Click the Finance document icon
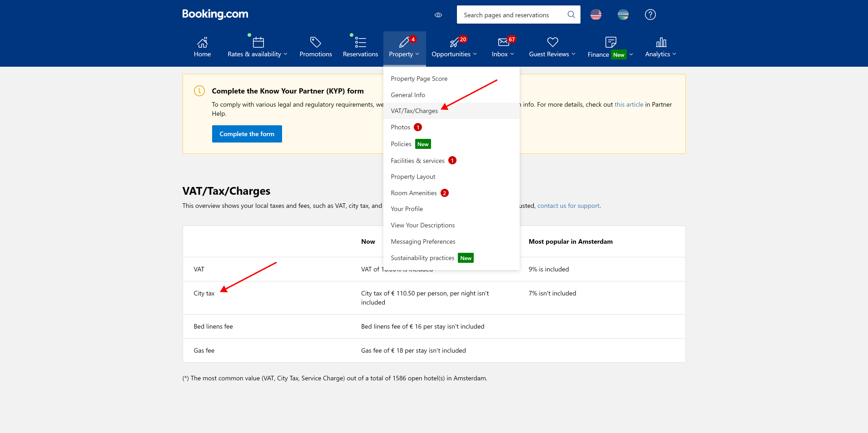Image resolution: width=868 pixels, height=433 pixels. point(611,42)
